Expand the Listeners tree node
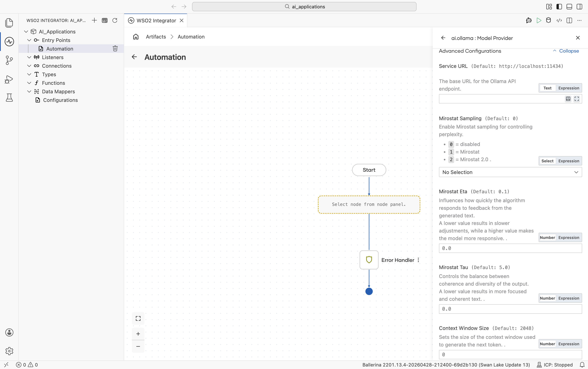This screenshot has height=369, width=588. point(29,57)
